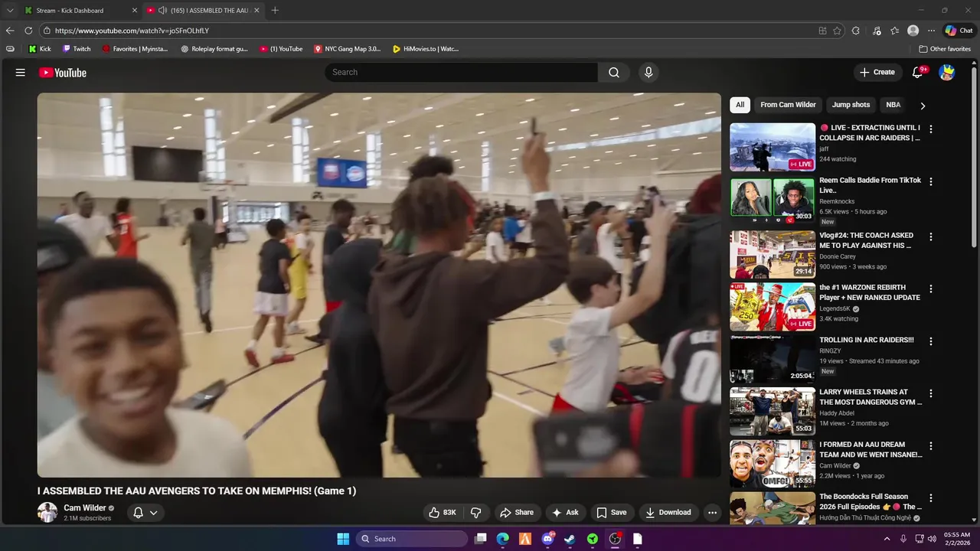Open jaff ARC Raiders live thumbnail

pyautogui.click(x=773, y=147)
